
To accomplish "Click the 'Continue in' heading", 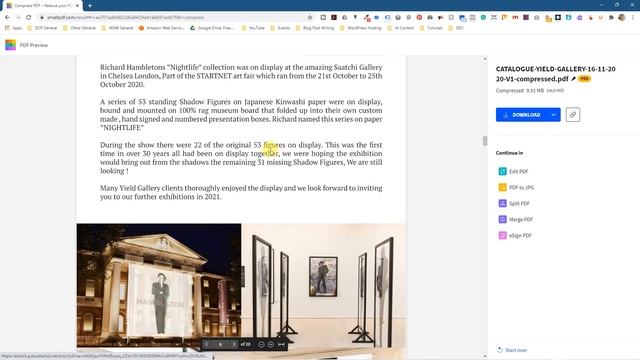I will point(509,153).
